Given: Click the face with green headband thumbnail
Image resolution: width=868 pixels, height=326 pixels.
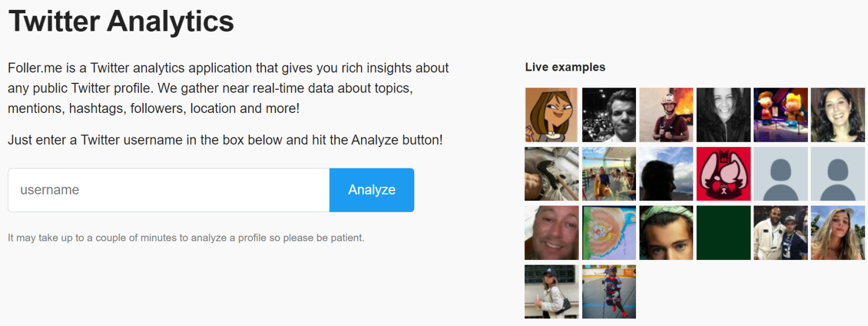Looking at the screenshot, I should (666, 233).
